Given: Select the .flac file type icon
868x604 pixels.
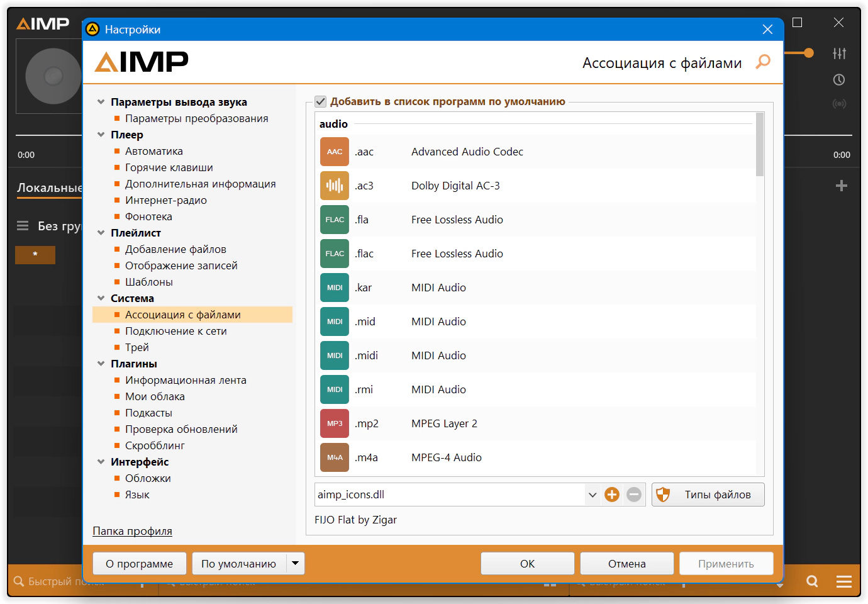Looking at the screenshot, I should (335, 254).
